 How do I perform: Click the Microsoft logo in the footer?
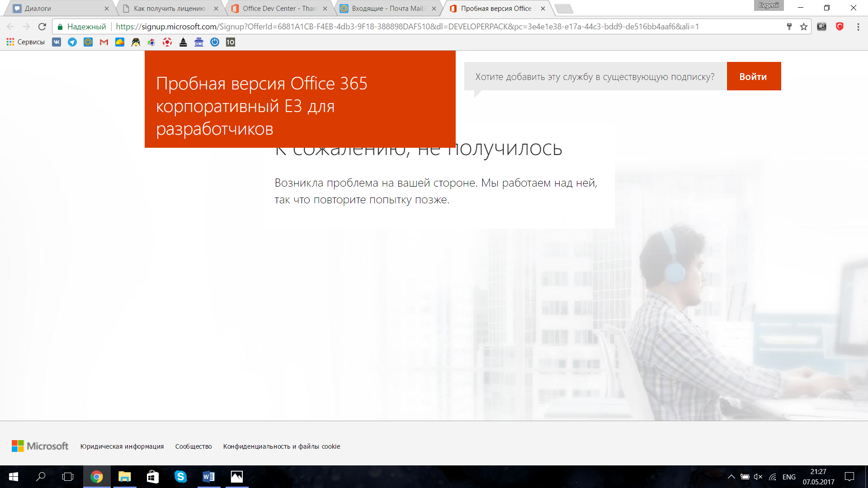[x=40, y=446]
